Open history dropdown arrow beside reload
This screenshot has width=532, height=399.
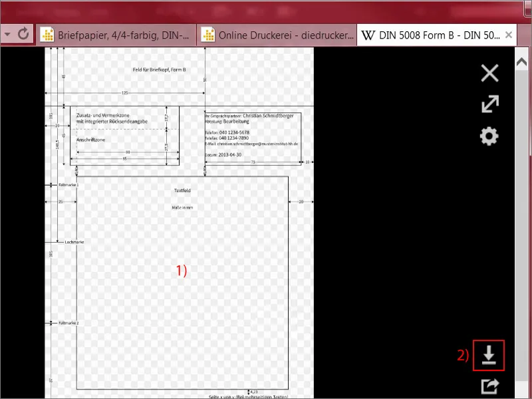pyautogui.click(x=7, y=34)
